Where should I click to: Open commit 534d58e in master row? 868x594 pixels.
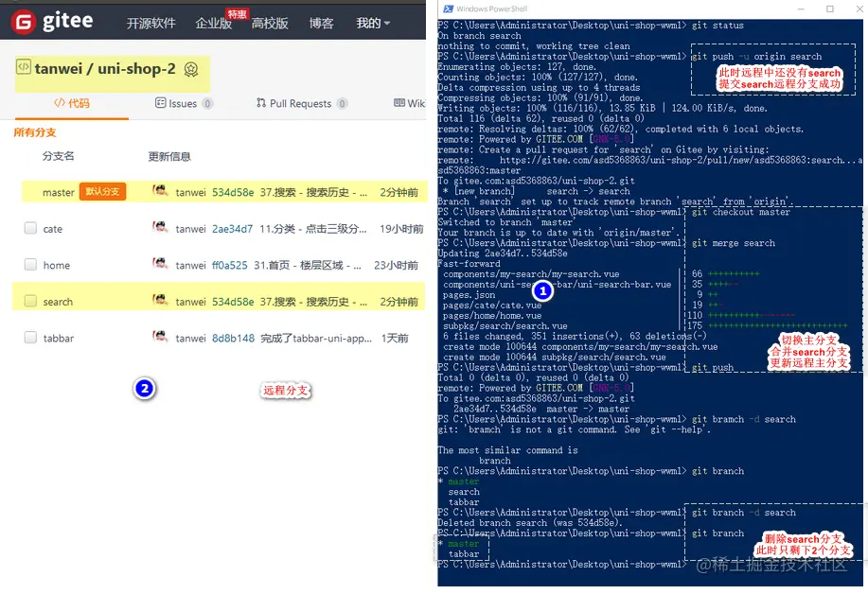(233, 192)
